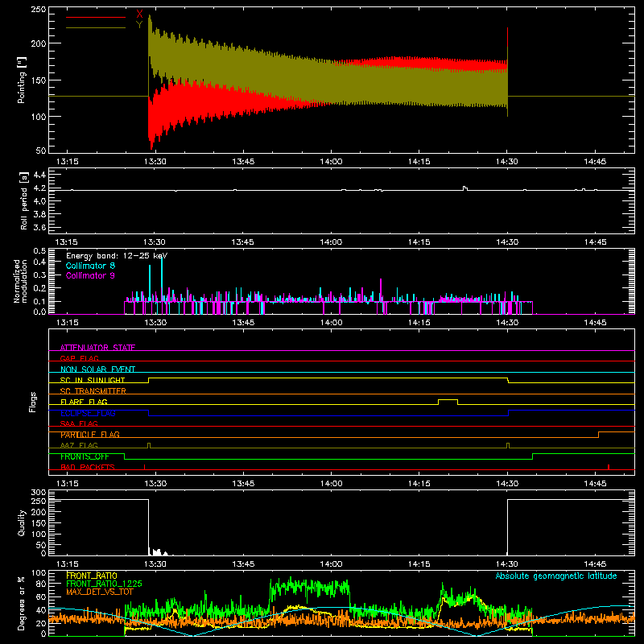Select the FRONTS_OFF flag label

tap(85, 456)
